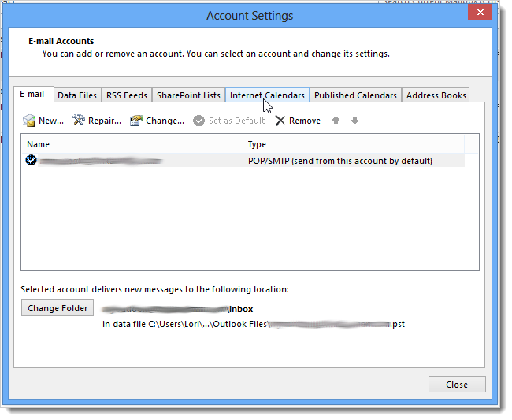Click the Remove text label

(x=305, y=121)
